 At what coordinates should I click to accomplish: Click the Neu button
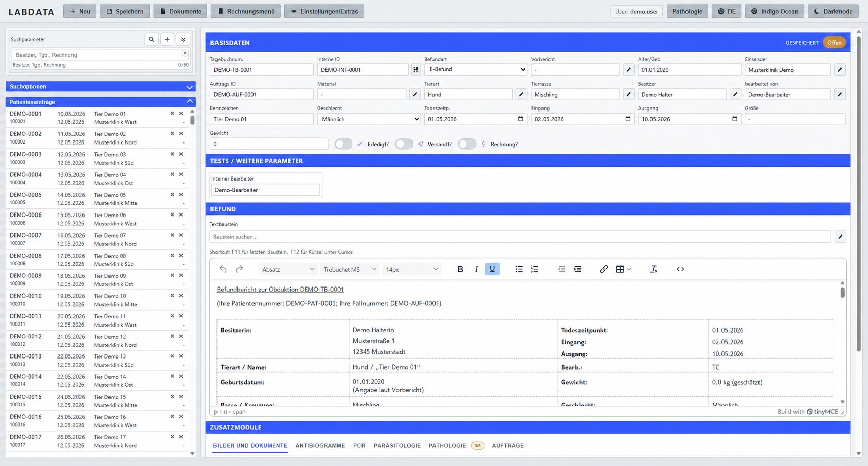(x=80, y=11)
